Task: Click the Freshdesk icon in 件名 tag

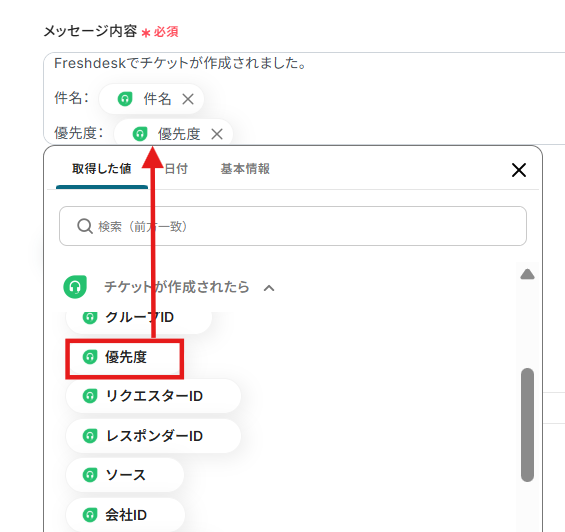Action: [x=125, y=99]
